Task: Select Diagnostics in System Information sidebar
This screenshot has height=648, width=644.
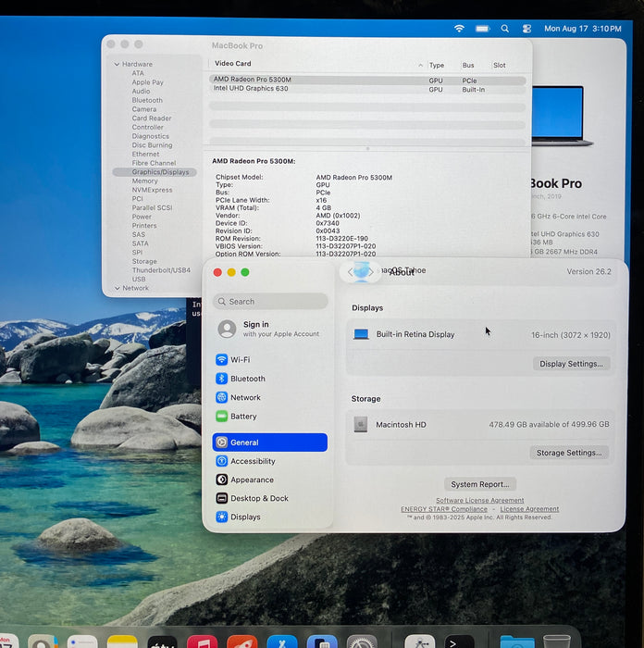Action: point(151,136)
